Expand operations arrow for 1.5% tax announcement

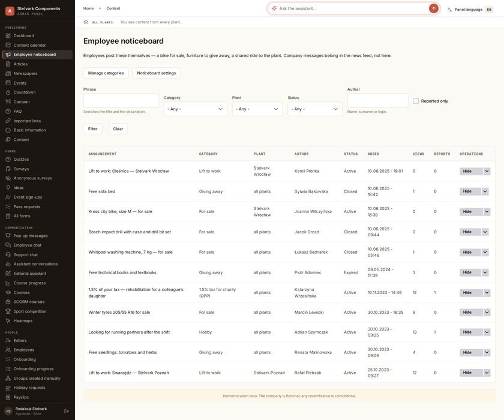[487, 293]
